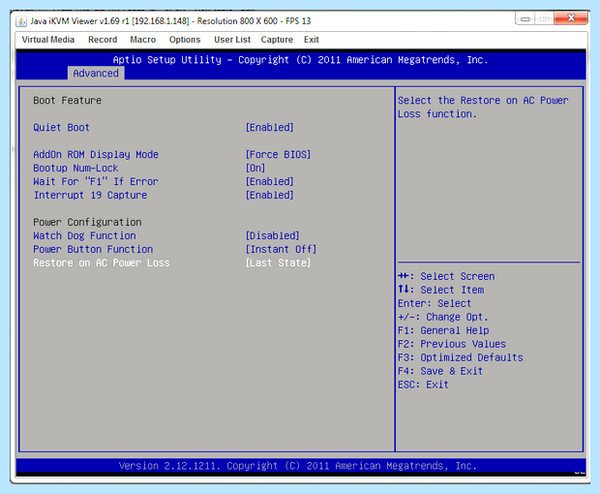This screenshot has width=600, height=494.
Task: Click the Enter: Select hint
Action: (434, 303)
